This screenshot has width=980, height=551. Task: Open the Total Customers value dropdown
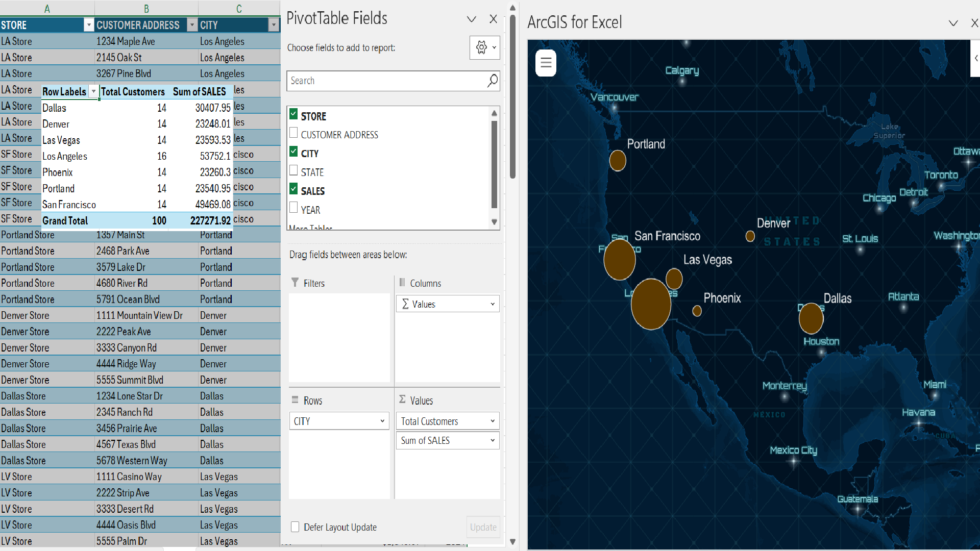click(493, 421)
